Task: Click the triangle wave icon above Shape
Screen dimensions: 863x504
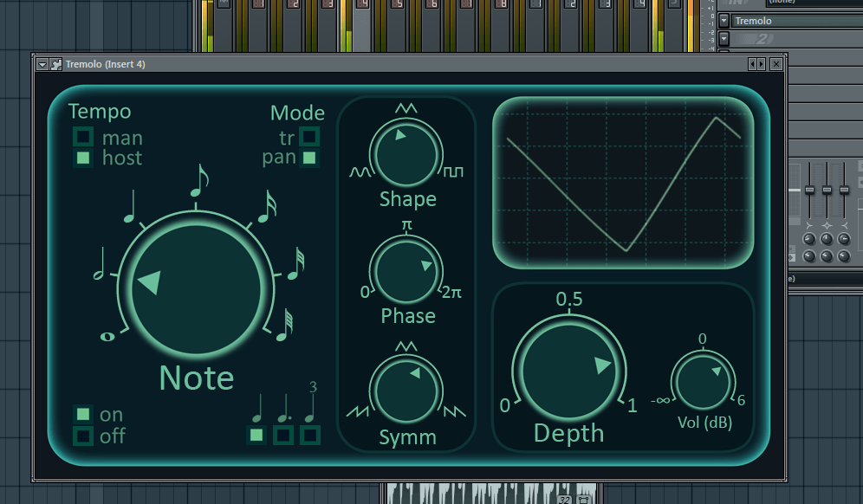Action: click(406, 108)
